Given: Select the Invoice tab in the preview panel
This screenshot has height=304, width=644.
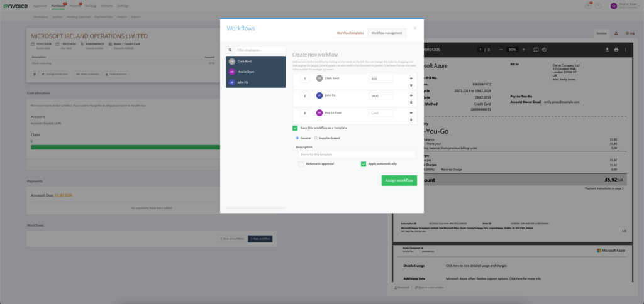Looking at the screenshot, I should pyautogui.click(x=601, y=33).
